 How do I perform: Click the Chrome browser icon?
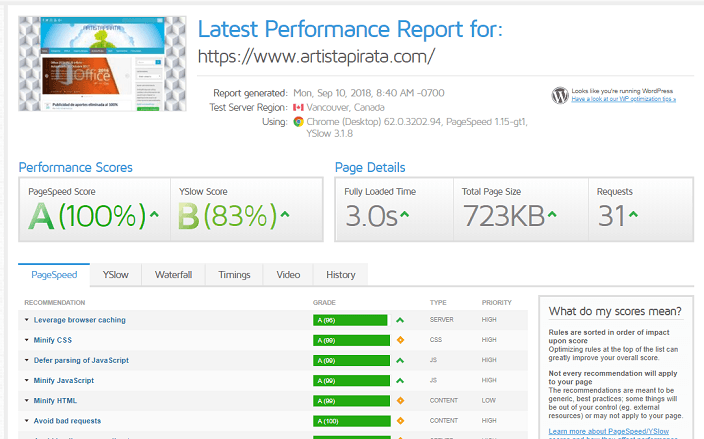(x=298, y=122)
